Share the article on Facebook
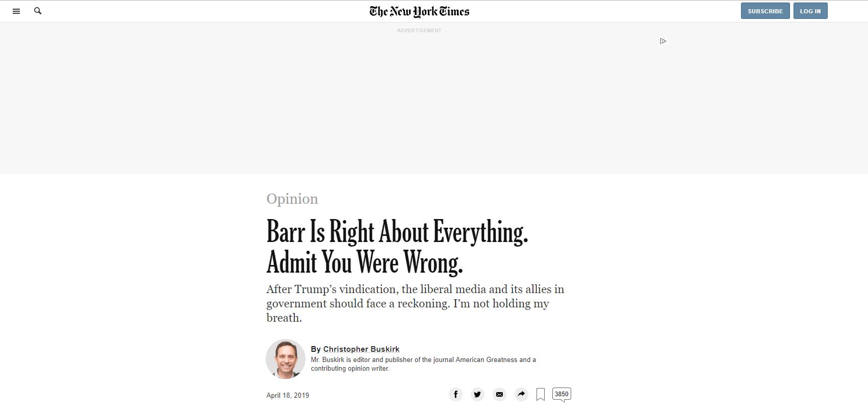Viewport: 868px width, 411px height. point(455,394)
